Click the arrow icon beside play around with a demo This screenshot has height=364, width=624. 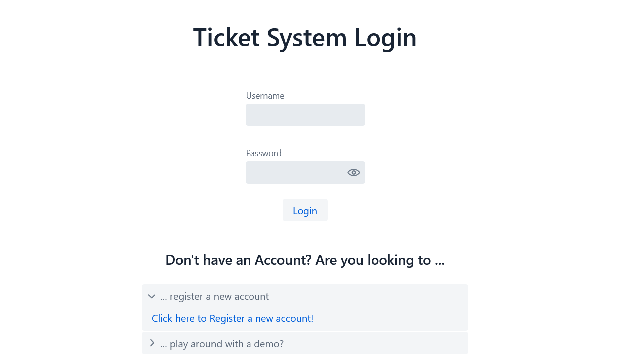(152, 343)
